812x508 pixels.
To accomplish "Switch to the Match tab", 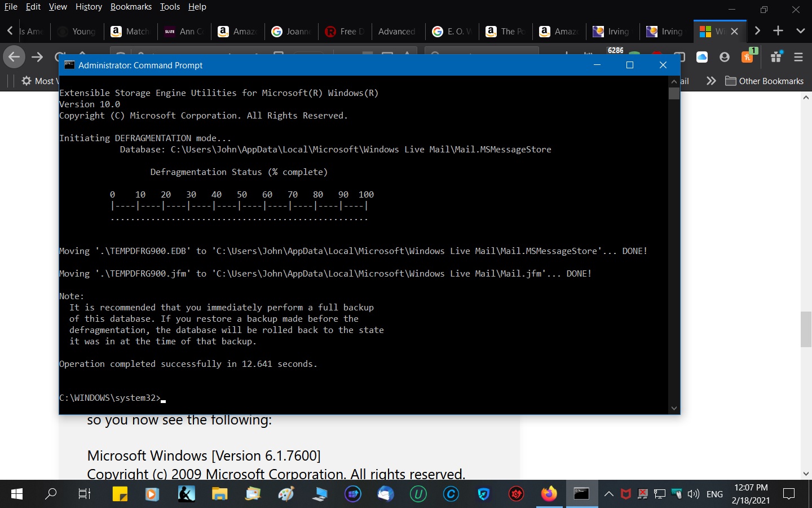I will point(131,32).
